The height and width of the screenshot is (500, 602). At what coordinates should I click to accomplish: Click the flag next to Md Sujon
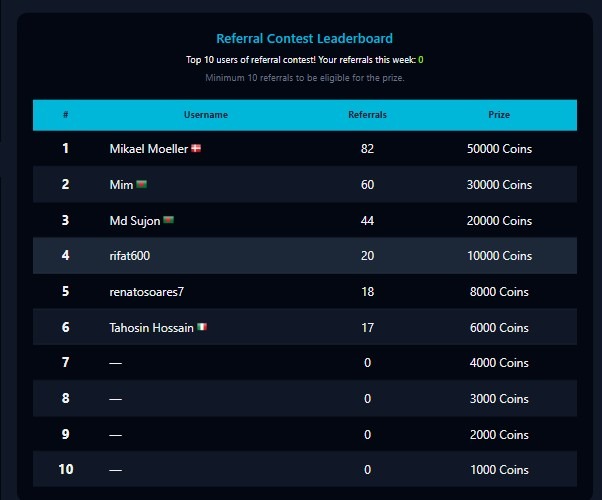[169, 220]
